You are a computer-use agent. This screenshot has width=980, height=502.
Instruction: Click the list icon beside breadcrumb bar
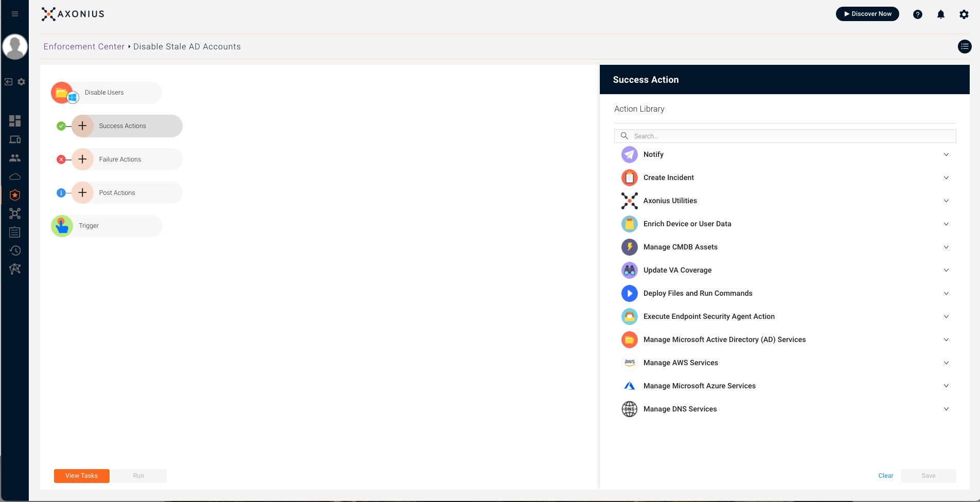pos(964,47)
